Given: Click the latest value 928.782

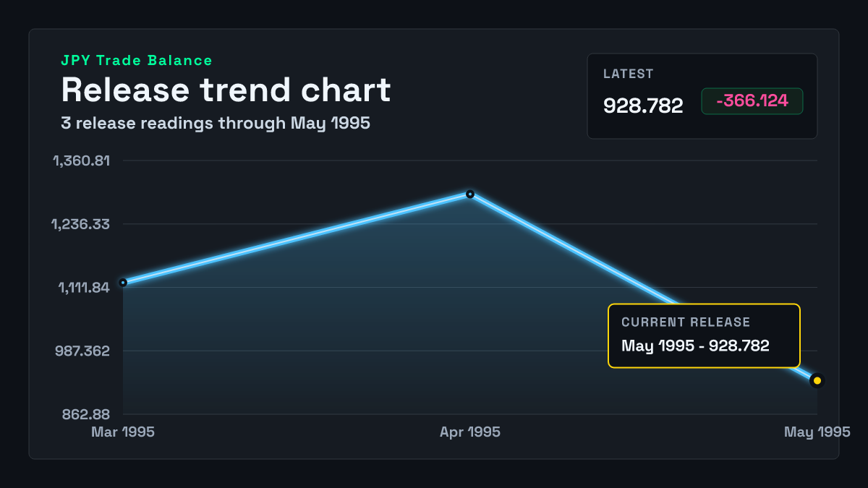Looking at the screenshot, I should pos(643,106).
